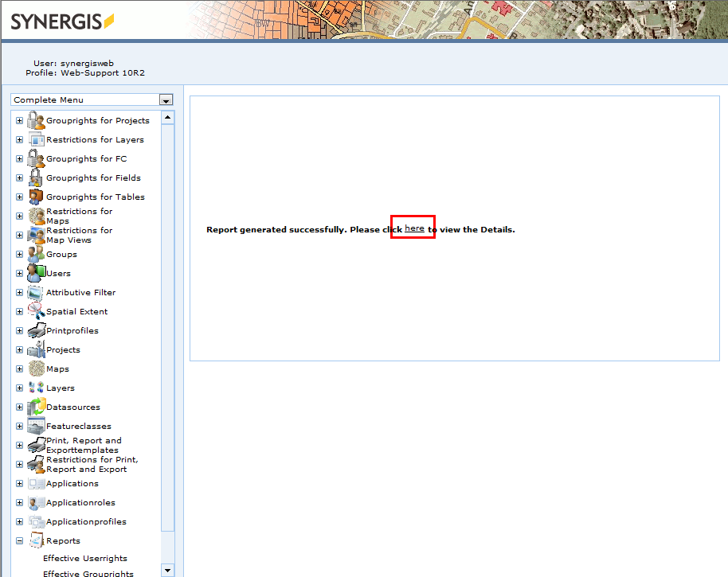Select the Layers icon
Viewport: 728px width, 577px height.
[36, 388]
